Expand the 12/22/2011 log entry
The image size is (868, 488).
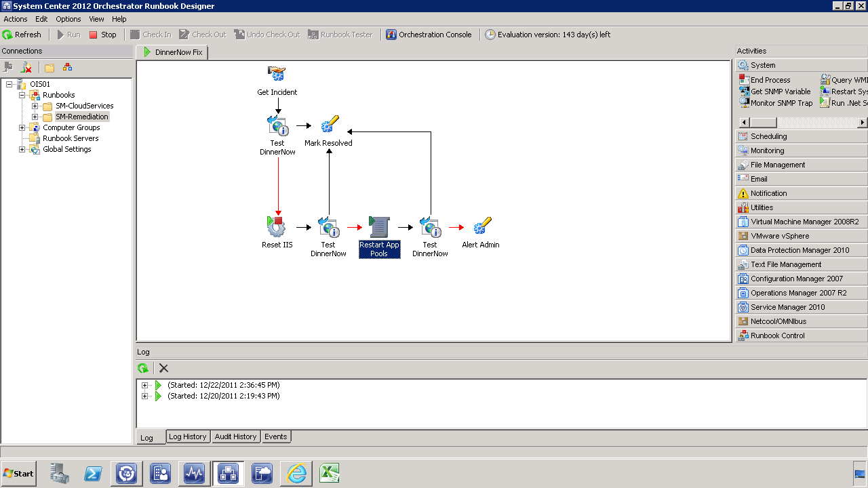pos(144,385)
